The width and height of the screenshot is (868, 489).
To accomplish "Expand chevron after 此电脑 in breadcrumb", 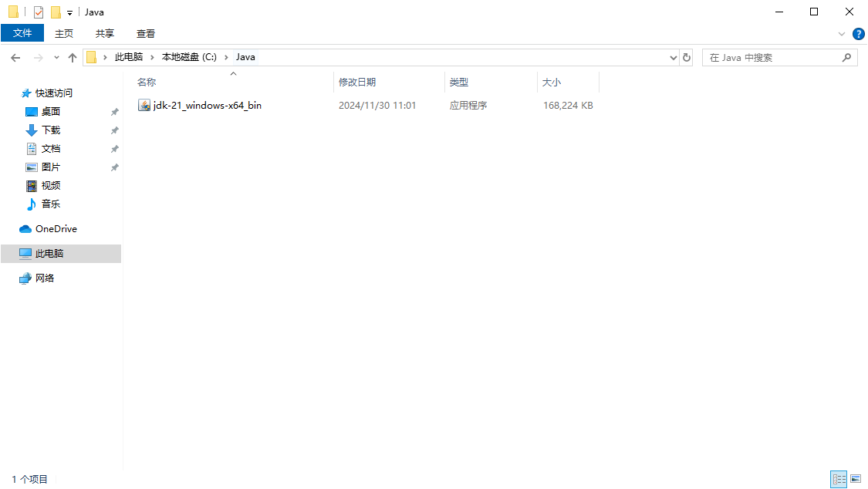I will 152,57.
